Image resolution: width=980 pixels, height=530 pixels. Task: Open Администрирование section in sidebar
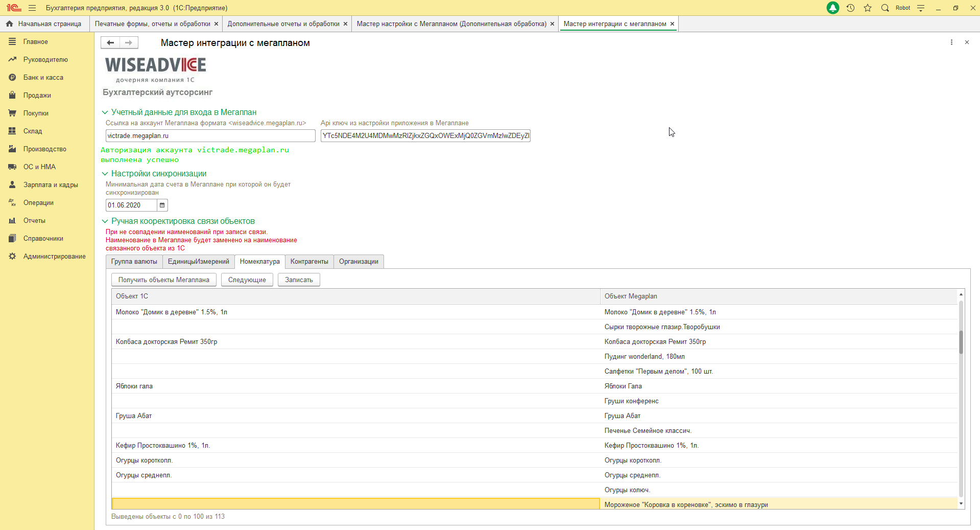[x=54, y=256]
